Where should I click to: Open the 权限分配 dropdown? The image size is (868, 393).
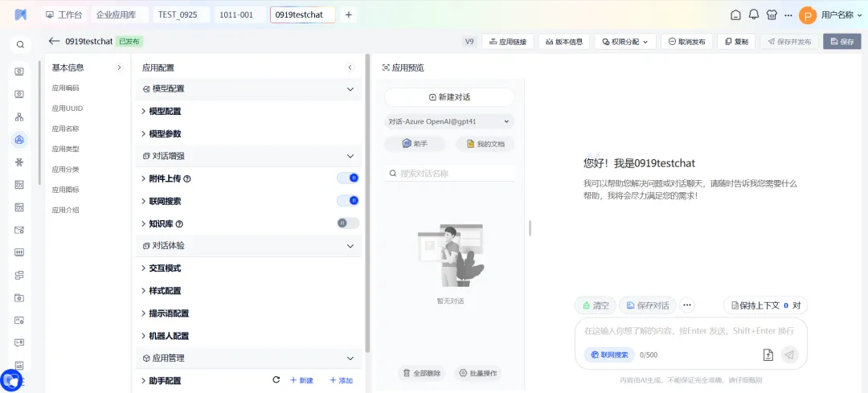click(625, 42)
